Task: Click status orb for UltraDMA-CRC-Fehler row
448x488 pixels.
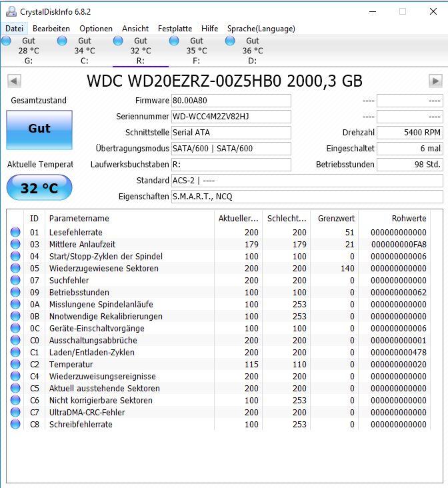Action: point(15,412)
